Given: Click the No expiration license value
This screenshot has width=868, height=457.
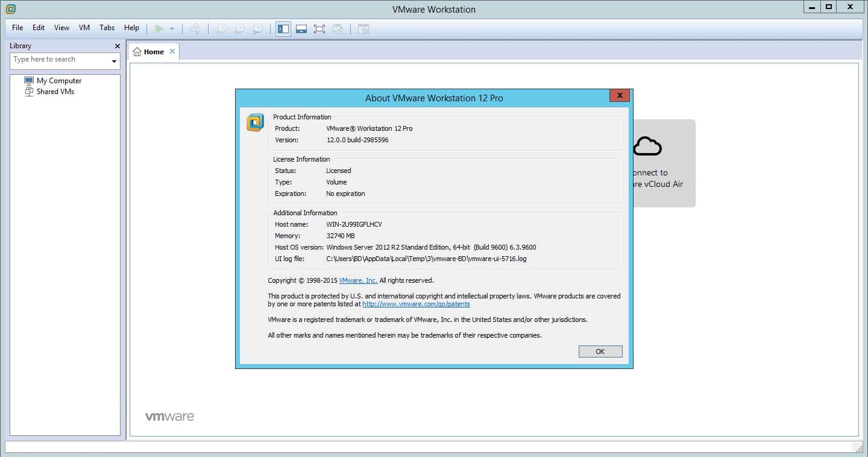Looking at the screenshot, I should (x=345, y=194).
